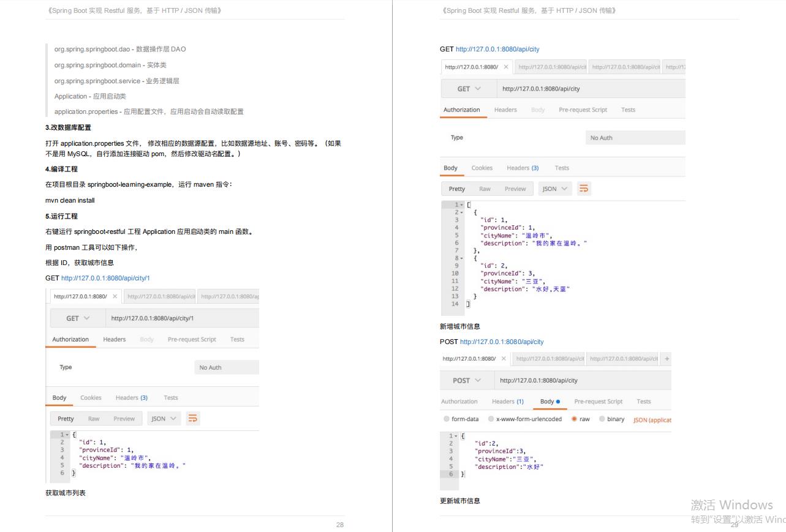Open Headers (3) tab in city list response
The height and width of the screenshot is (532, 786).
523,168
